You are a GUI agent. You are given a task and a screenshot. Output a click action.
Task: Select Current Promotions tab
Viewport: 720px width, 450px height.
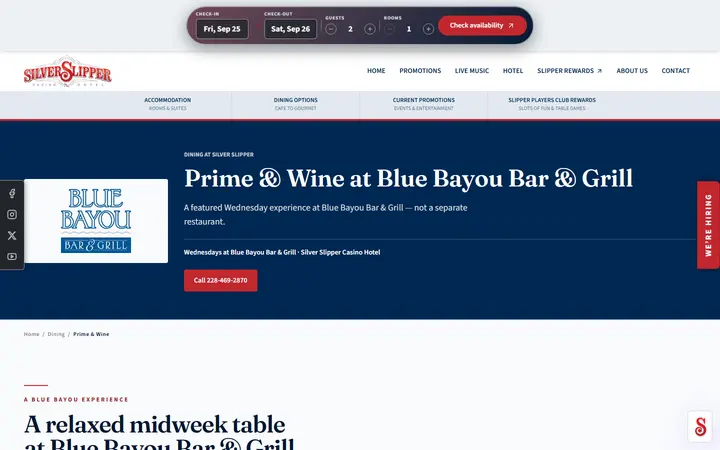423,104
